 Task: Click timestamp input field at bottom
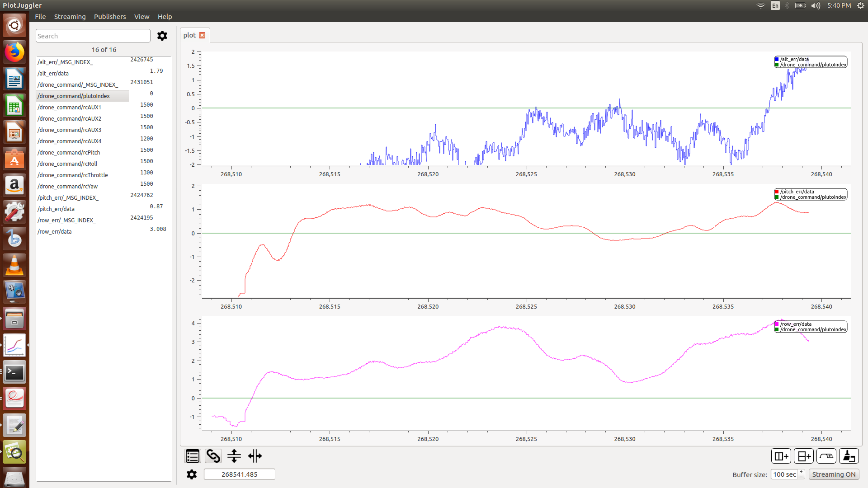[238, 474]
